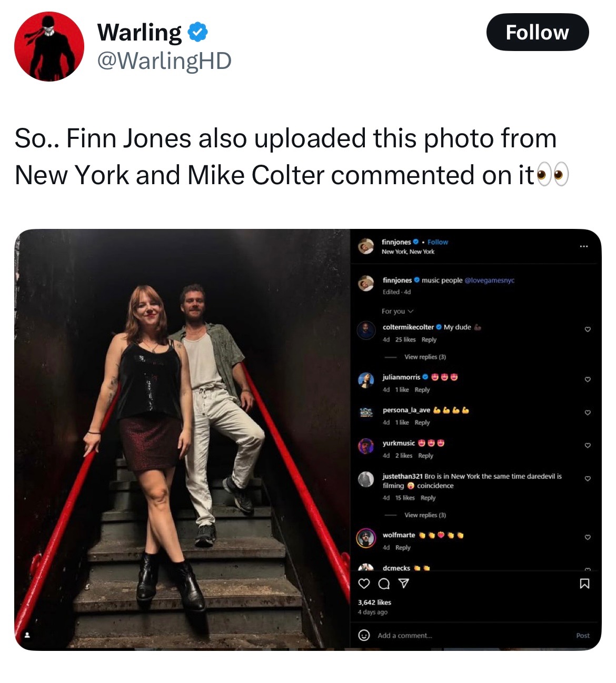Open the staircase photo of two people
The width and height of the screenshot is (616, 683).
[182, 439]
